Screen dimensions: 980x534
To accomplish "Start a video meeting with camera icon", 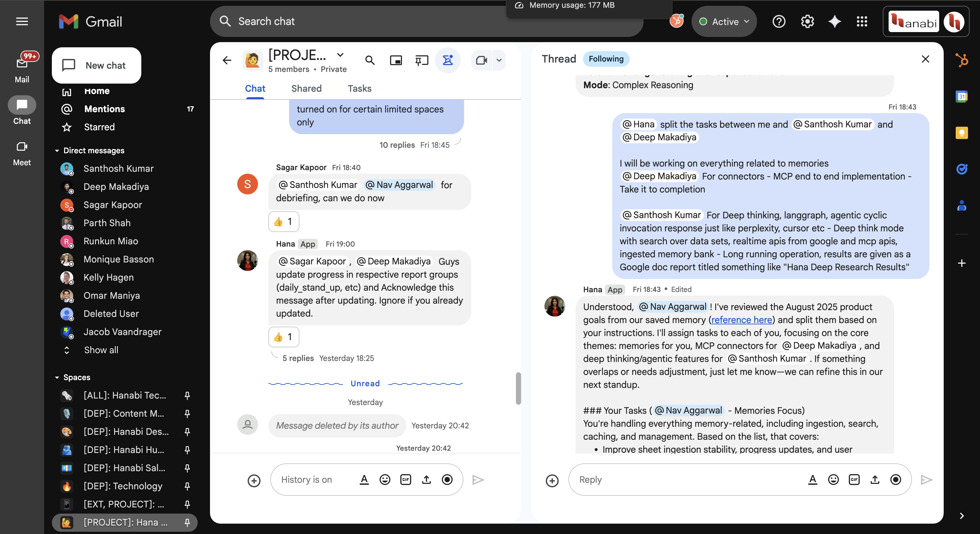I will pyautogui.click(x=482, y=61).
